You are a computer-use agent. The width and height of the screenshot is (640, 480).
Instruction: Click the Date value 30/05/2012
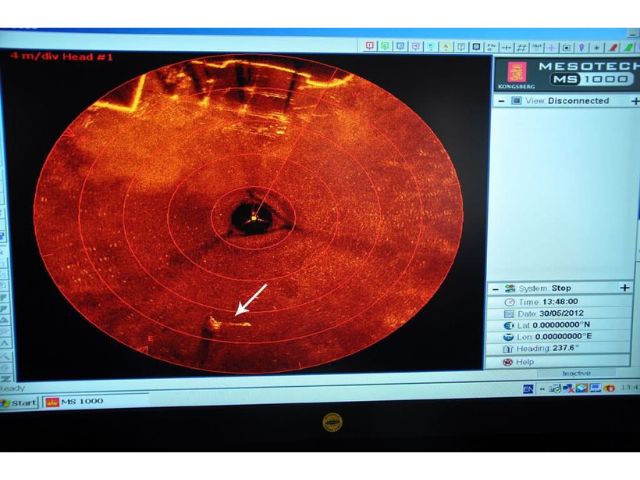coord(562,313)
